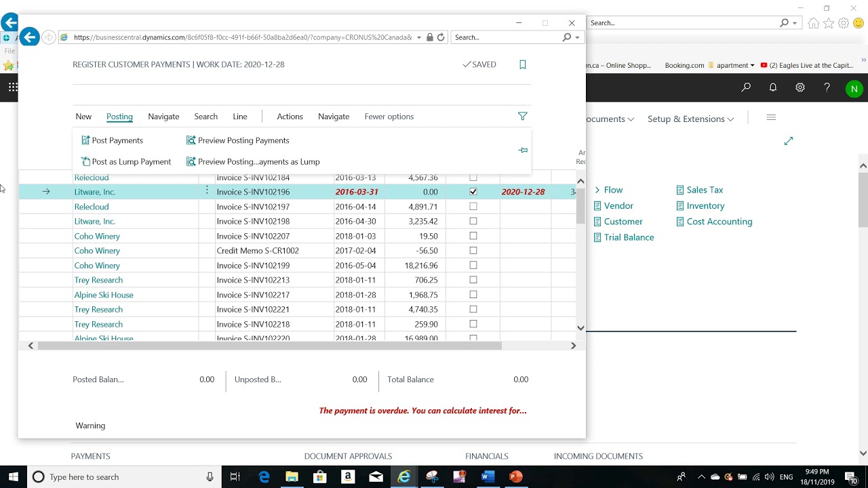Check payment made for Invoice S-INV102198
The width and height of the screenshot is (868, 488).
[x=473, y=221]
